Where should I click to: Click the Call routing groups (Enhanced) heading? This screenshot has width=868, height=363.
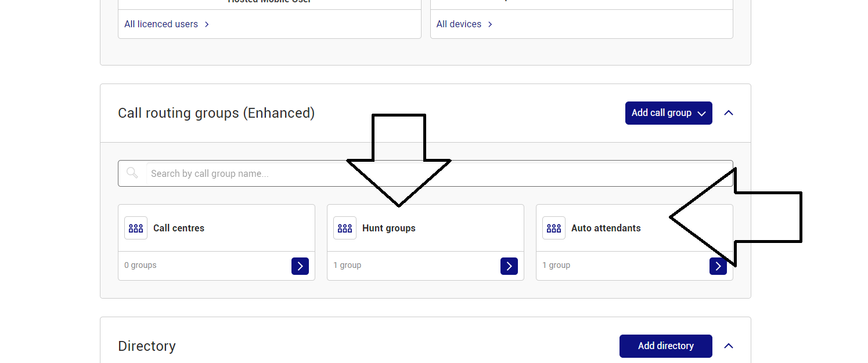click(x=216, y=113)
